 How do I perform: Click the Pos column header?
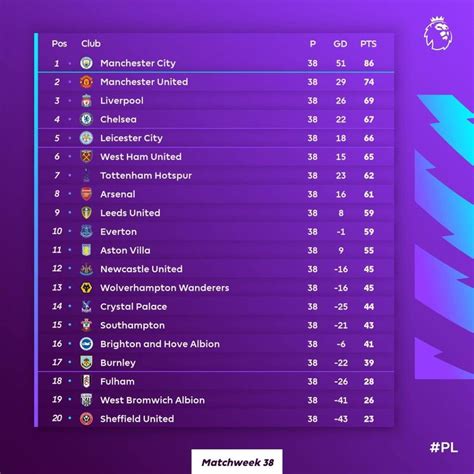[59, 44]
